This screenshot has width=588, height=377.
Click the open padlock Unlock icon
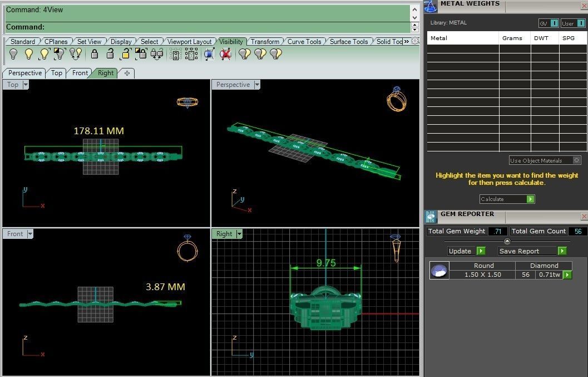pyautogui.click(x=110, y=54)
